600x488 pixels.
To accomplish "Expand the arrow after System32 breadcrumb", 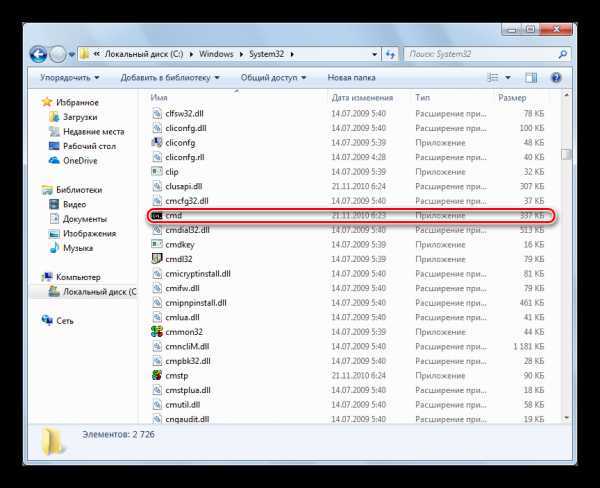I will 292,54.
